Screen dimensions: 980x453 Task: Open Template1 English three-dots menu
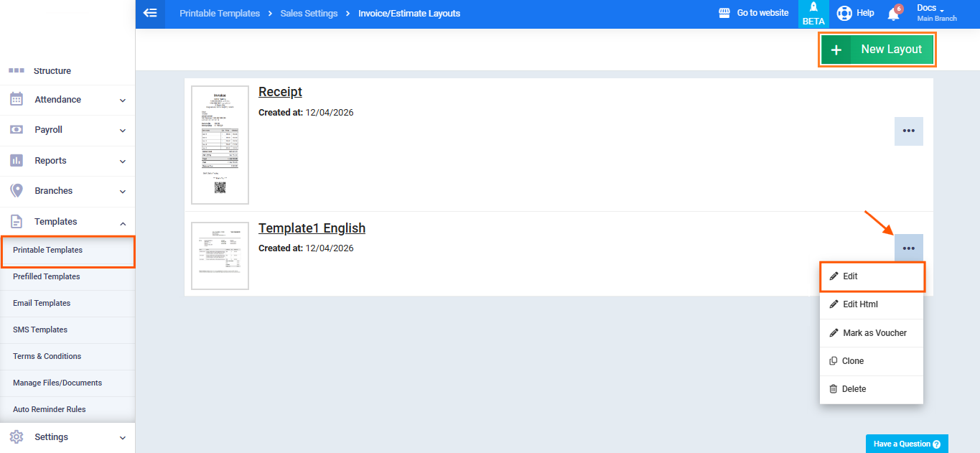pyautogui.click(x=908, y=248)
